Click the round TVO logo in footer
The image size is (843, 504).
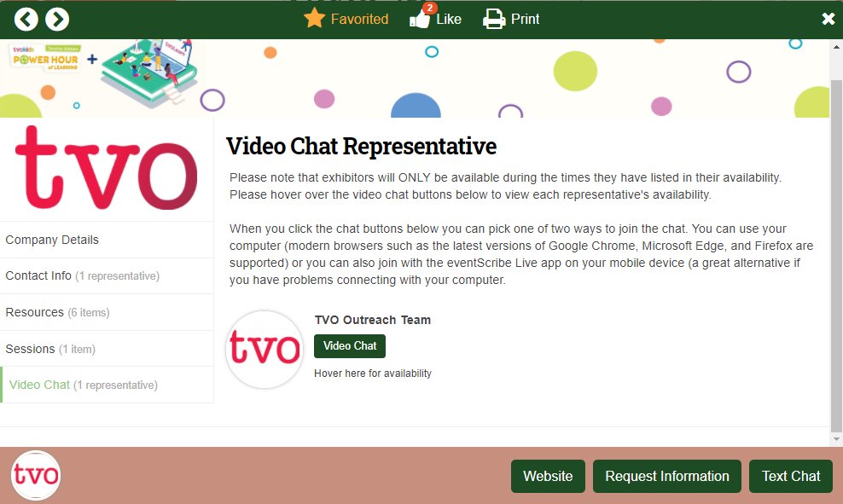coord(36,475)
